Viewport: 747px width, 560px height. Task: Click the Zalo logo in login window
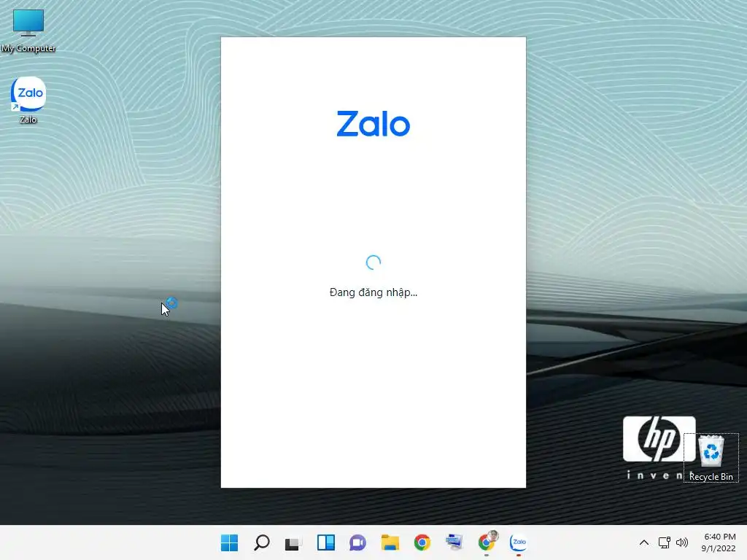pos(373,124)
